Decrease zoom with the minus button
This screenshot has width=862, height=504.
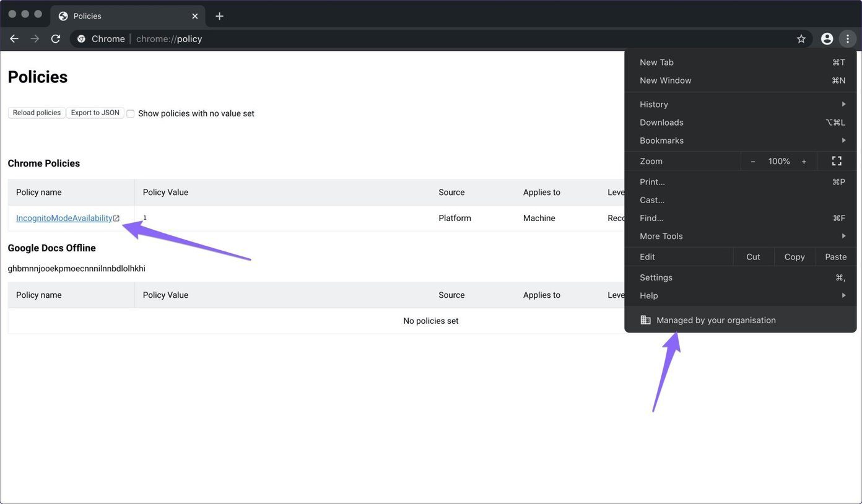click(753, 161)
